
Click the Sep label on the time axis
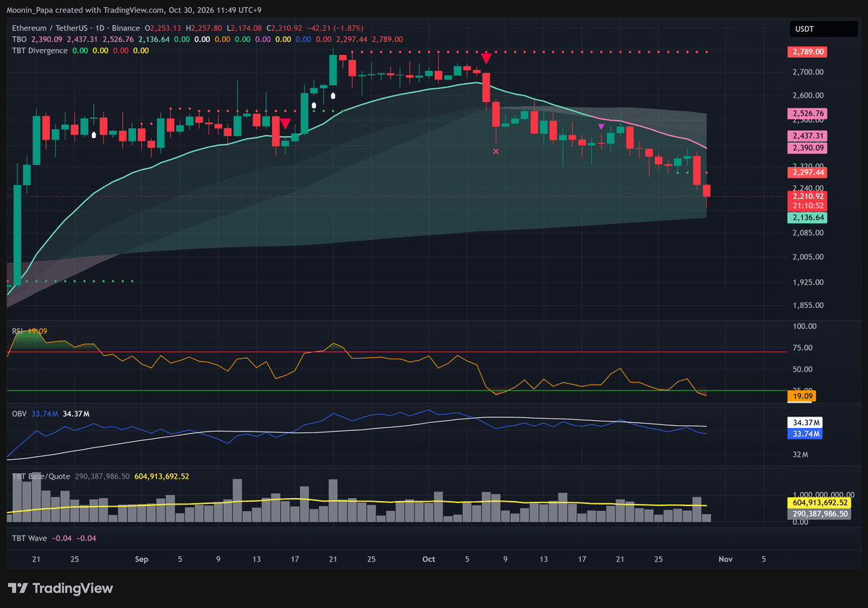click(142, 559)
